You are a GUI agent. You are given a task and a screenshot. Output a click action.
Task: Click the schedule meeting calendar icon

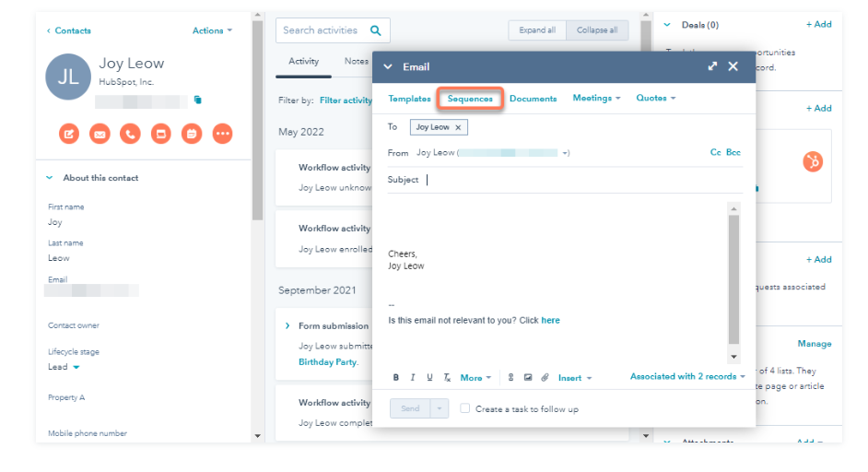click(192, 134)
